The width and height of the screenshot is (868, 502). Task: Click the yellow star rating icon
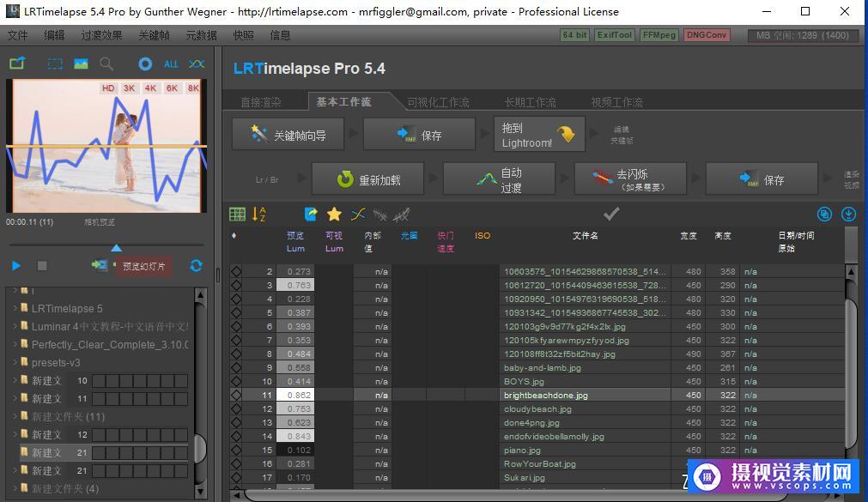coord(334,214)
